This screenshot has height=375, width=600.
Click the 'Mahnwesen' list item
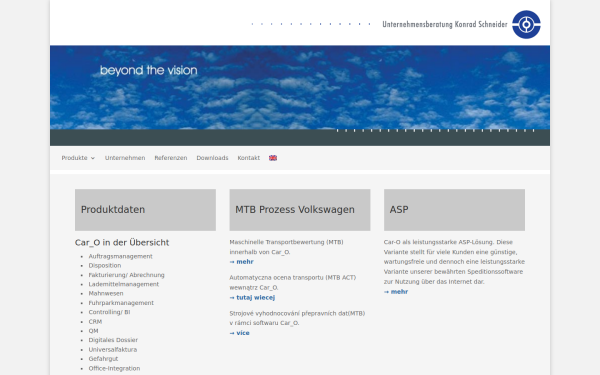click(106, 293)
